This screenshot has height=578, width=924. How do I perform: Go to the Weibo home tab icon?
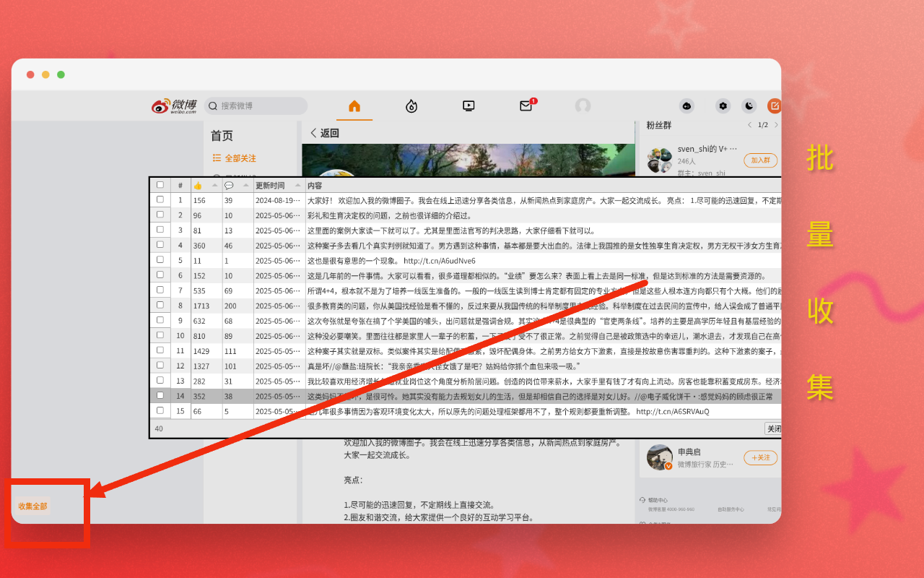coord(354,106)
